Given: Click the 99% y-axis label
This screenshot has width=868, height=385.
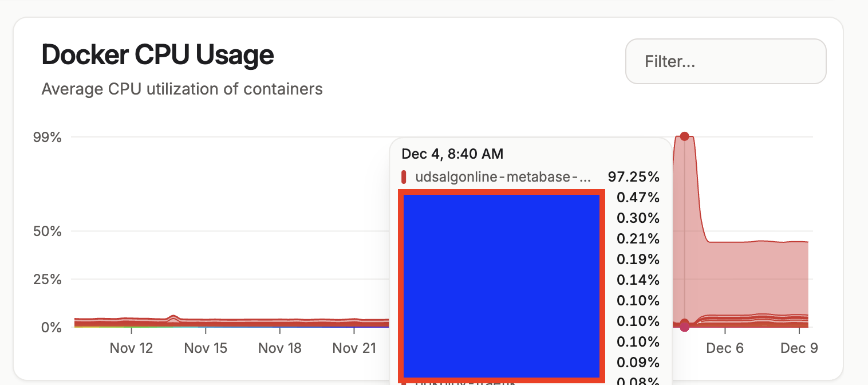Looking at the screenshot, I should tap(49, 137).
